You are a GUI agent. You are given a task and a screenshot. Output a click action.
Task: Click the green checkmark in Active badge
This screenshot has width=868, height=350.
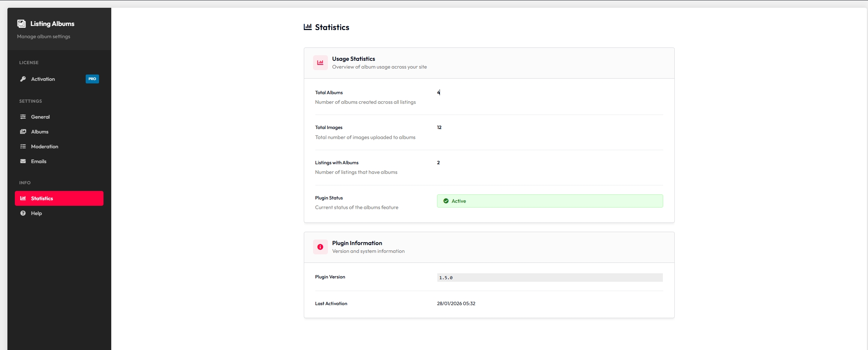point(445,201)
